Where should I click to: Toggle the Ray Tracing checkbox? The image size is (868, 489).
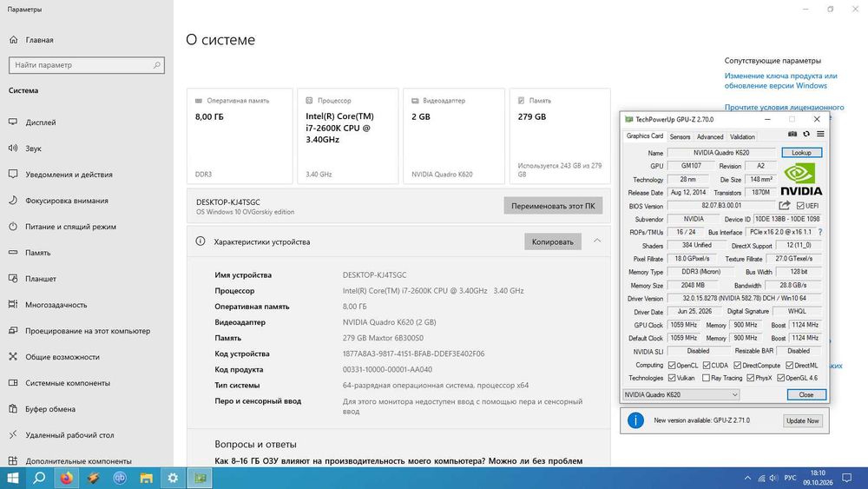[706, 378]
